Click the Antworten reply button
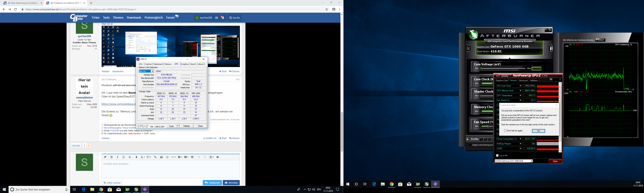The image size is (644, 193). click(212, 183)
